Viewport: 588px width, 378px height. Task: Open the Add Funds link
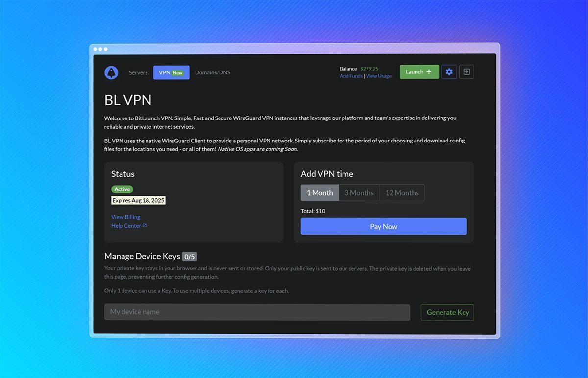pyautogui.click(x=351, y=76)
